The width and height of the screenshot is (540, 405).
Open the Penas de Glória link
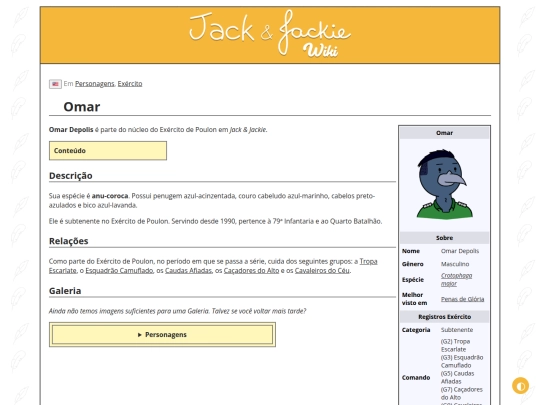[x=463, y=299]
